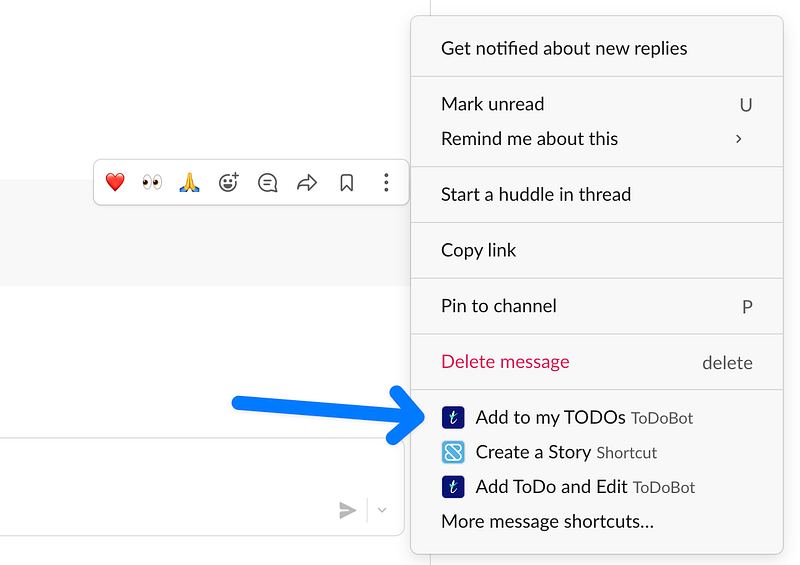Choose Add ToDo and Edit ToDoBot shortcut
The width and height of the screenshot is (800, 565).
tap(596, 487)
